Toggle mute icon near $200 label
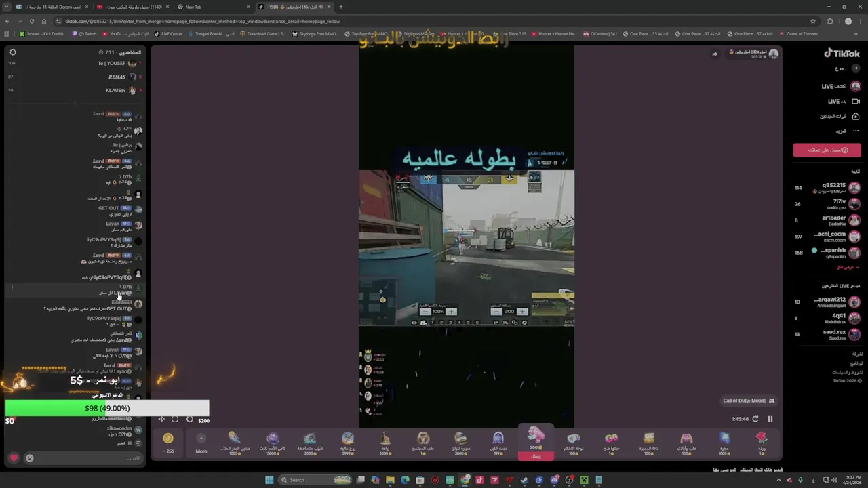 [x=161, y=420]
